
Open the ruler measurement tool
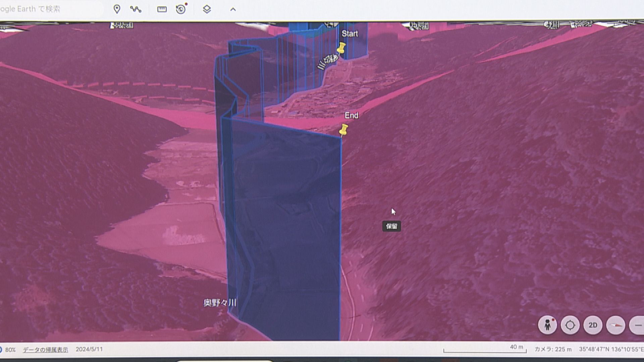pos(162,9)
